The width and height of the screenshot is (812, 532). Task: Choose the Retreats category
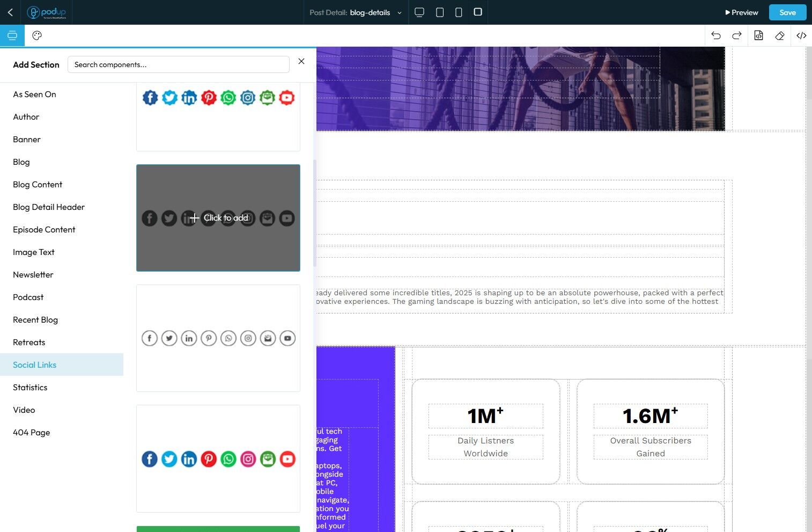pos(62,342)
